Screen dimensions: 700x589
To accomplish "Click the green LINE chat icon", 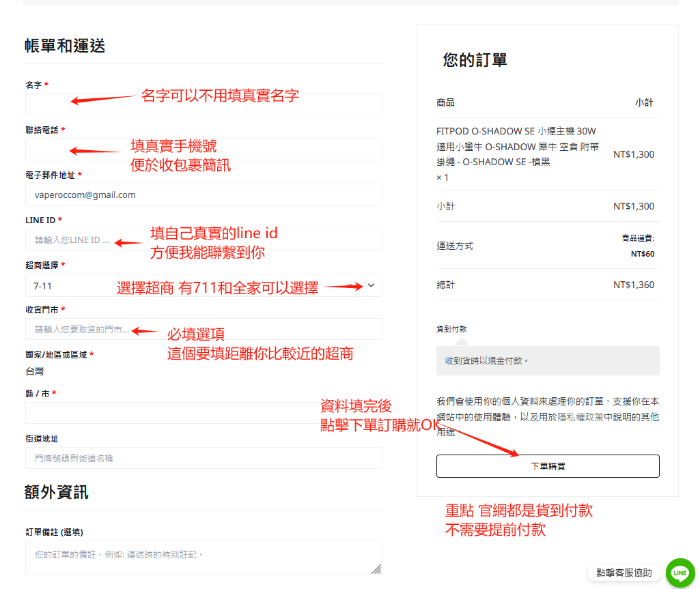I will coord(680,573).
